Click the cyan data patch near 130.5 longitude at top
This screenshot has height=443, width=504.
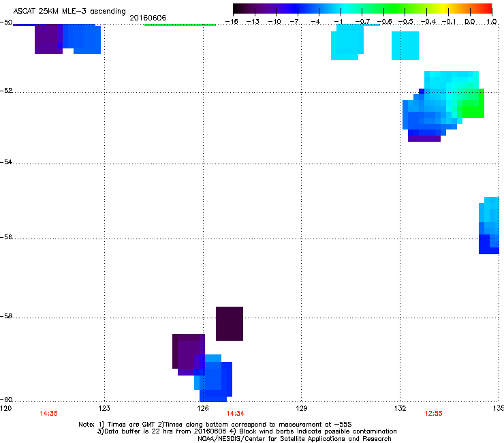[347, 42]
